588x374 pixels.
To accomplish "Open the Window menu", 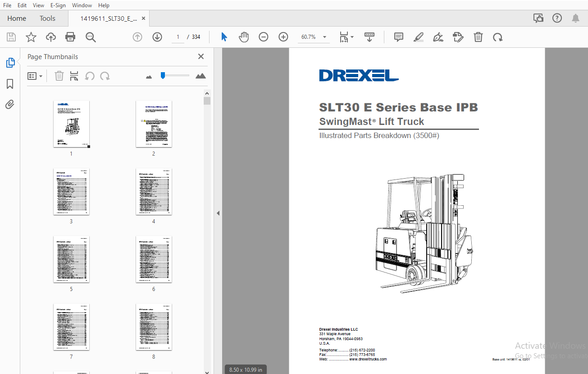I will pos(82,5).
